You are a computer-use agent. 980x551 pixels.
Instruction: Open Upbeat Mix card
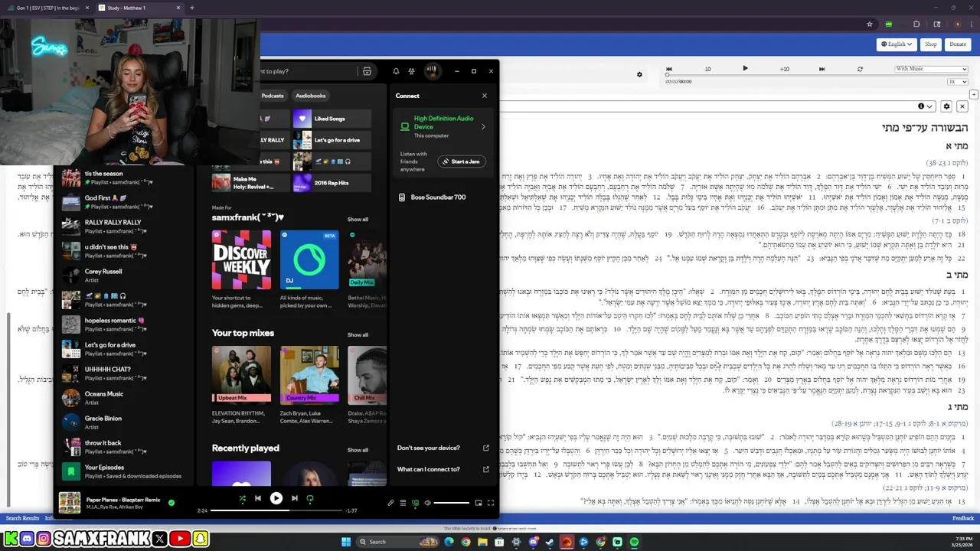(x=241, y=384)
